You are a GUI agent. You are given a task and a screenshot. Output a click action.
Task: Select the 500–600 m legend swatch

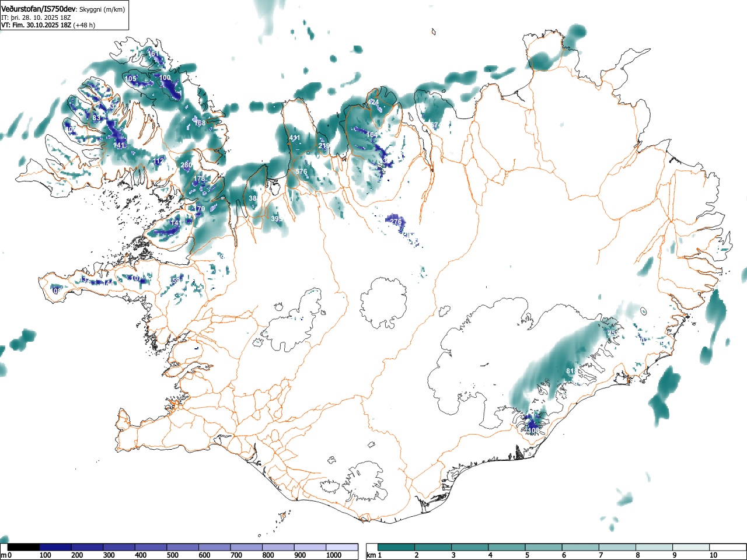[x=183, y=547]
